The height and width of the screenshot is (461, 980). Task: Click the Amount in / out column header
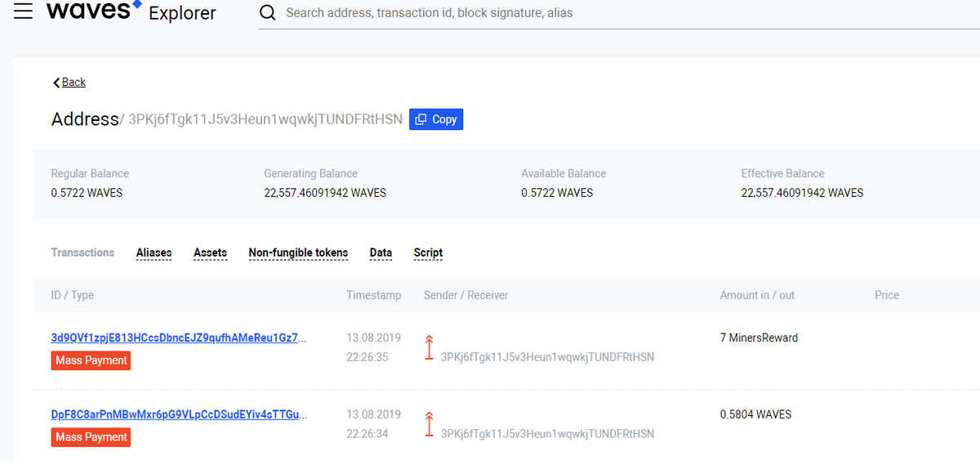click(757, 295)
